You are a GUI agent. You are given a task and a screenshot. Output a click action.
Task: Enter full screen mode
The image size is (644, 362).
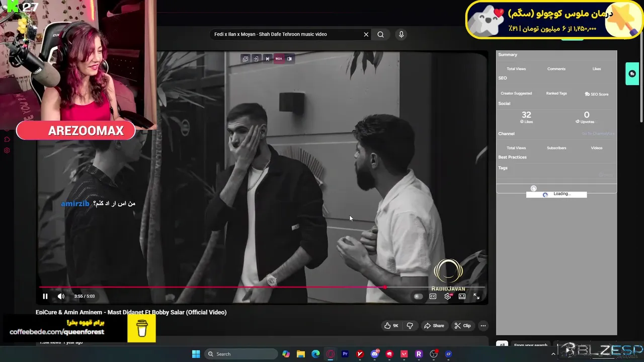pyautogui.click(x=476, y=296)
